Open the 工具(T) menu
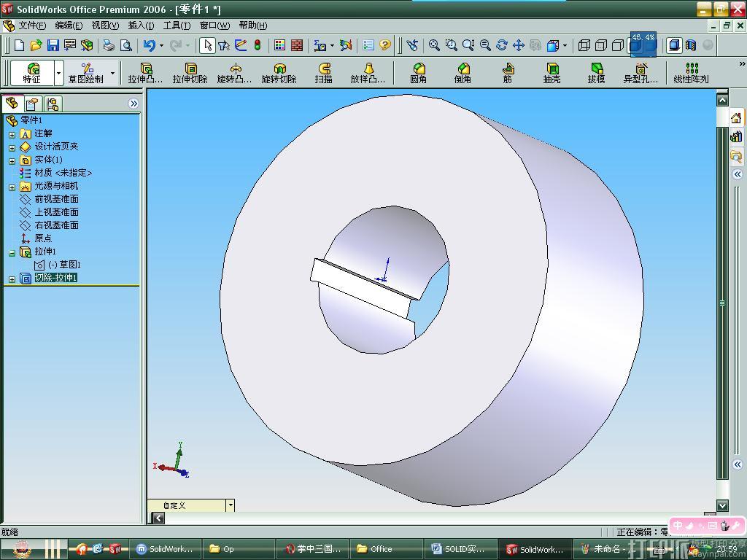 coord(177,26)
